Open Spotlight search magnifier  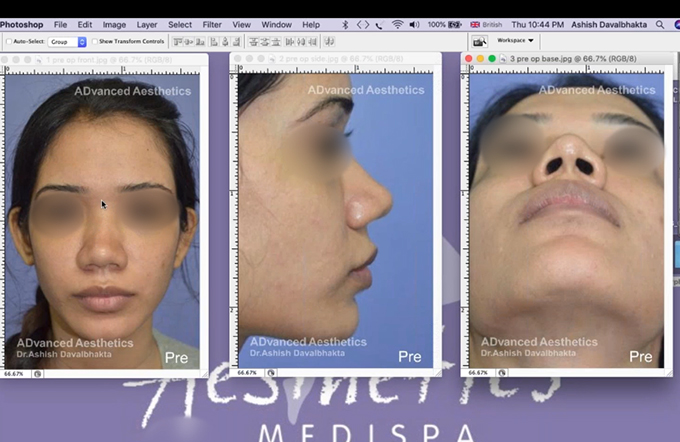(660, 25)
